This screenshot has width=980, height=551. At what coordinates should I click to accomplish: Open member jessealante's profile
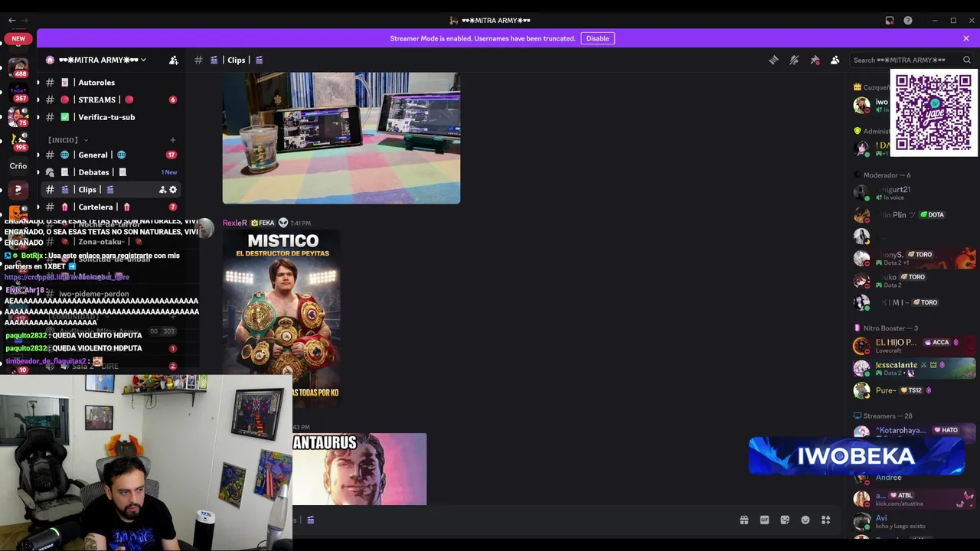(914, 368)
